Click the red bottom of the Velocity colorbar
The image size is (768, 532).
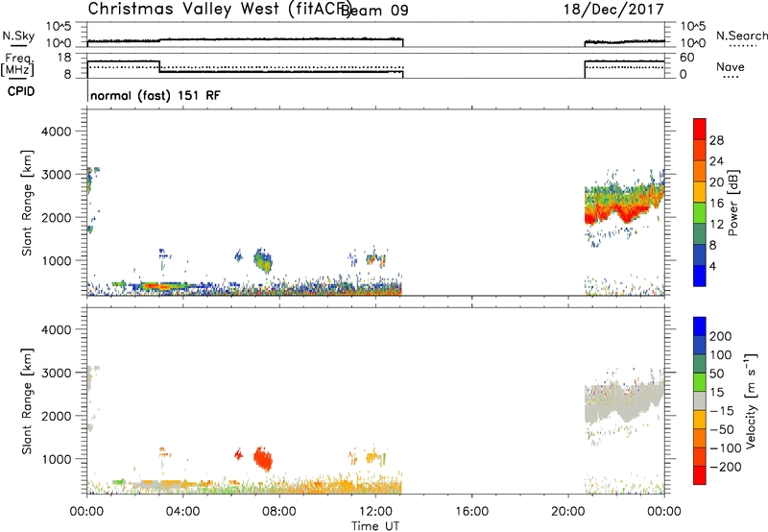[x=700, y=475]
